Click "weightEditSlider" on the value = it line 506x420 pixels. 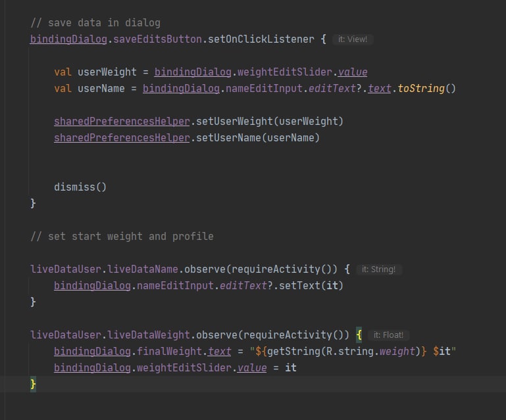pos(184,368)
